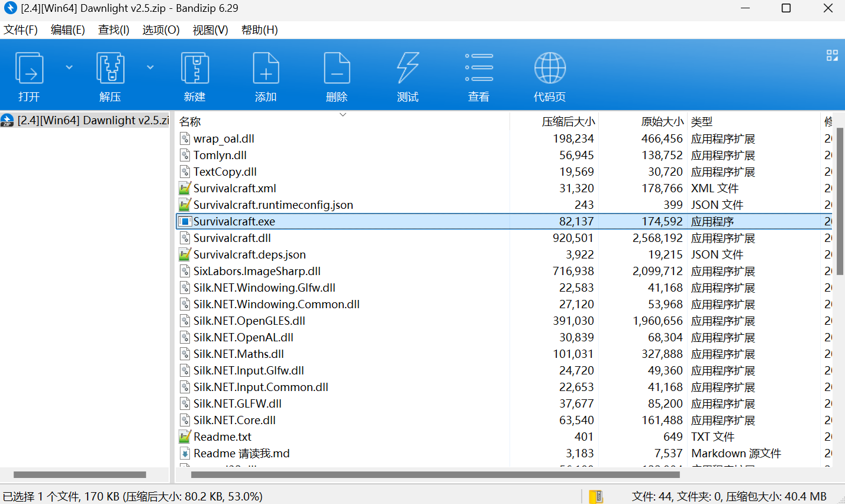Expand the dropdown arrow next to 解压
This screenshot has height=504, width=845.
coord(150,67)
